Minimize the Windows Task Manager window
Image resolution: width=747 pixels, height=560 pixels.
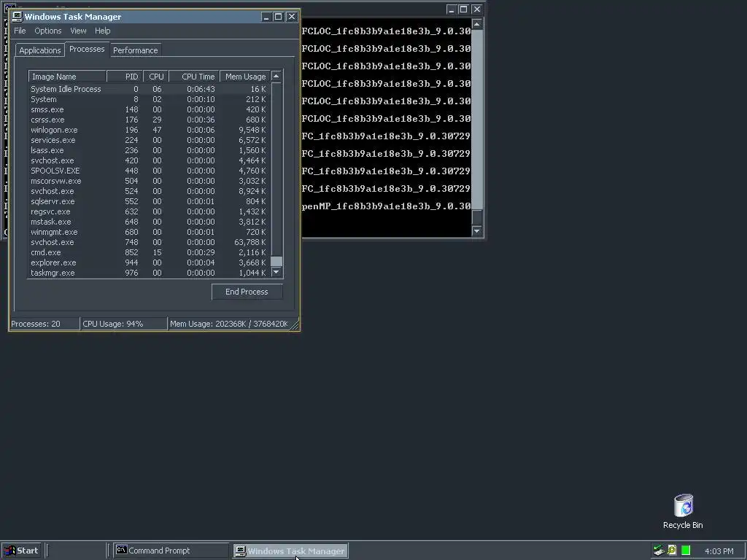tap(266, 17)
